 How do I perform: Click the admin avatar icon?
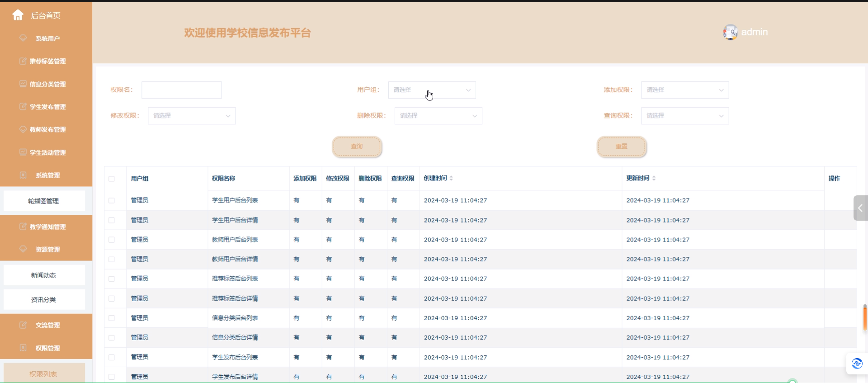point(730,32)
